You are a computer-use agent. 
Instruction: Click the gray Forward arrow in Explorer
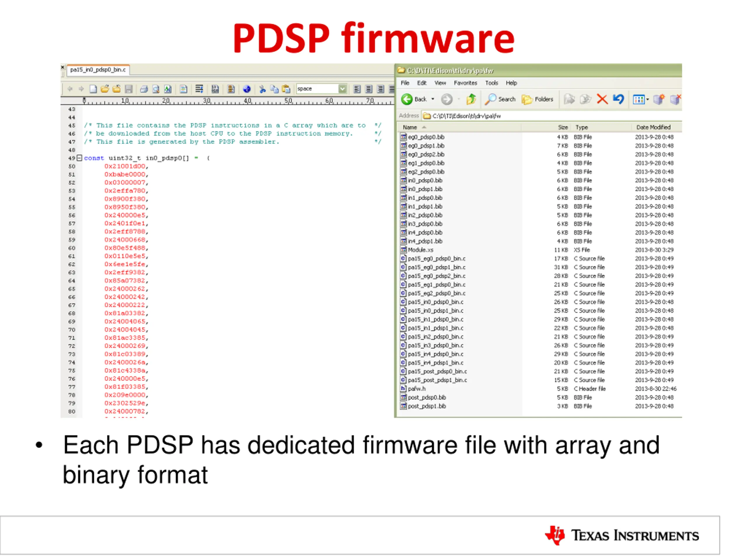tap(447, 99)
